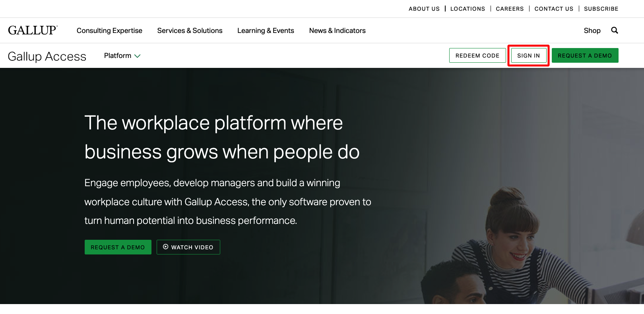Viewport: 644px width, 314px height.
Task: Open the search magnifier icon
Action: click(615, 30)
